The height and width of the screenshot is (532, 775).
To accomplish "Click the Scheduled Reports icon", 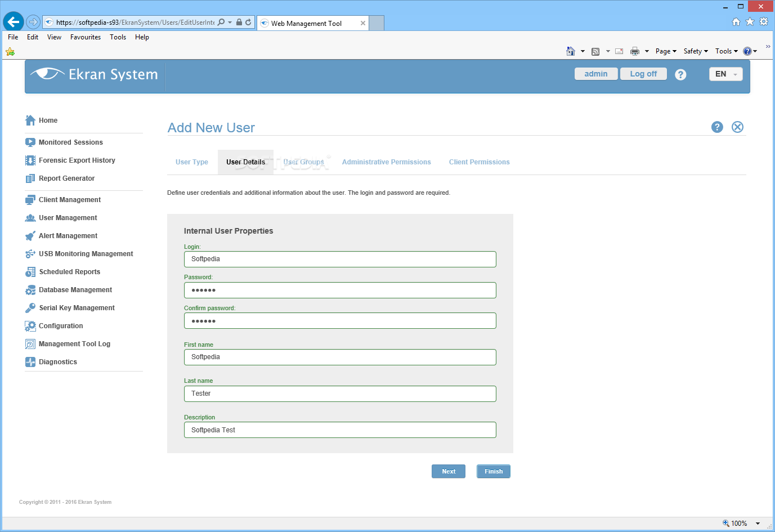I will click(30, 272).
